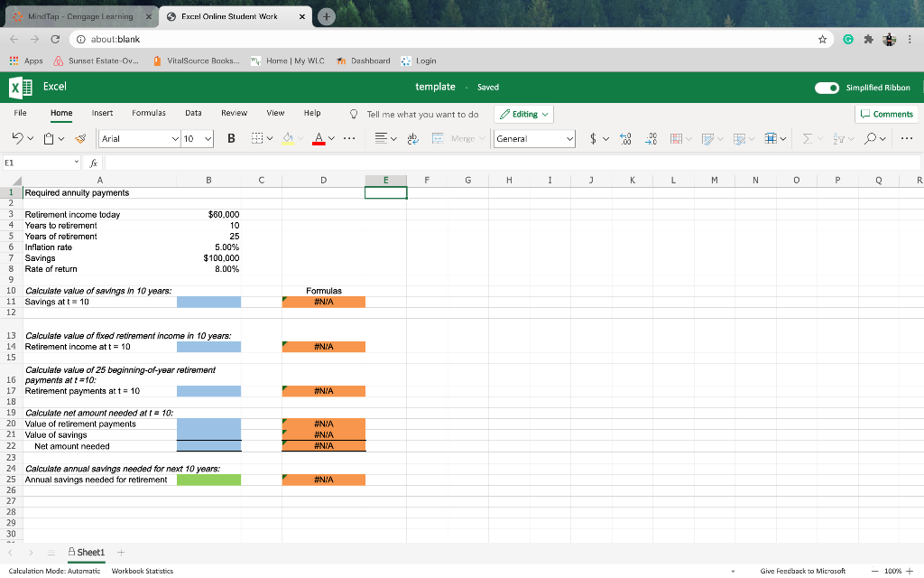The image size is (924, 578).
Task: Apply Accounting number format with the dollar icon
Action: 594,140
